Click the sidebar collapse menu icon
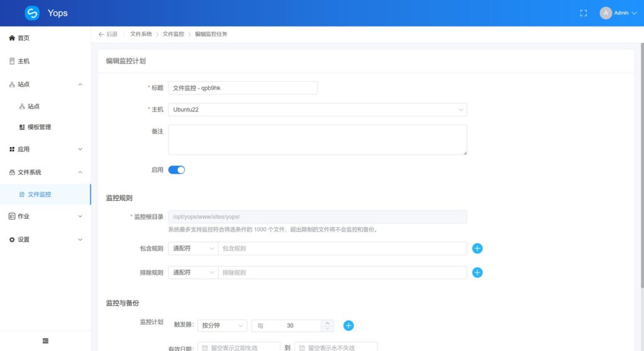Image resolution: width=644 pixels, height=351 pixels. pos(45,340)
